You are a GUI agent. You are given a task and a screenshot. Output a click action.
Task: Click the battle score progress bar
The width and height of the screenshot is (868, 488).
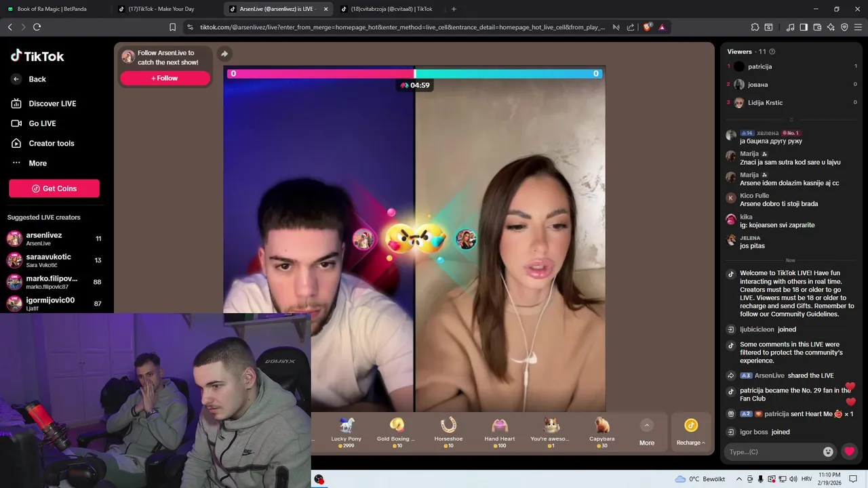point(414,73)
